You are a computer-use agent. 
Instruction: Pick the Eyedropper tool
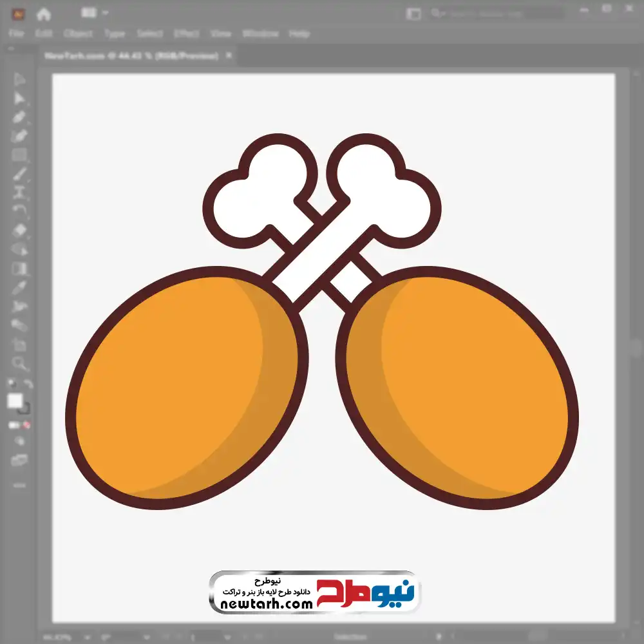click(x=20, y=287)
